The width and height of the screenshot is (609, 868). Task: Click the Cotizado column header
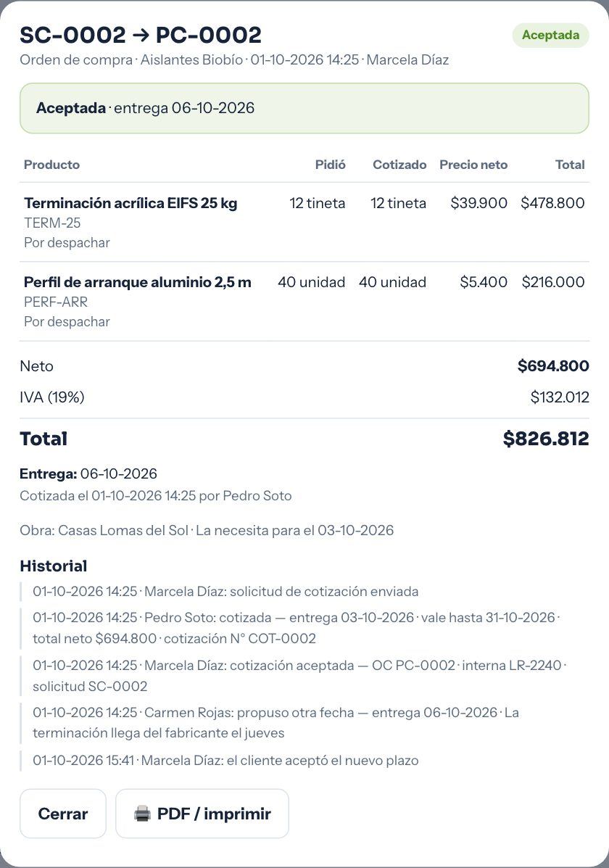(x=399, y=165)
